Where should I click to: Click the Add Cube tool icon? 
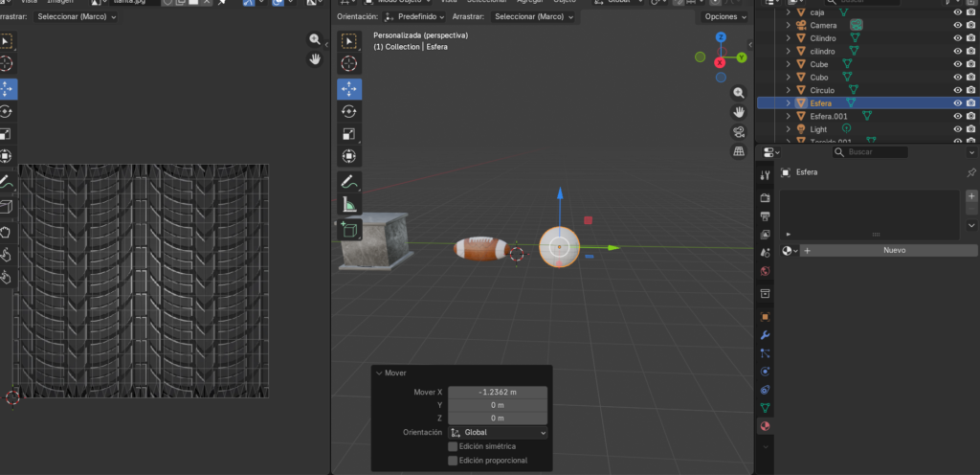tap(350, 229)
